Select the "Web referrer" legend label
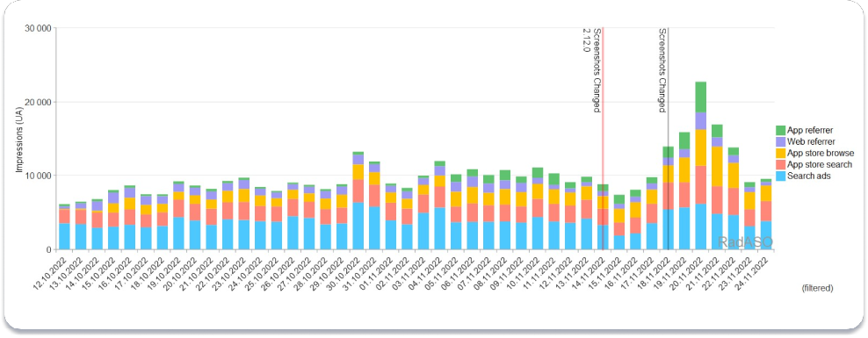Image resolution: width=868 pixels, height=338 pixels. [810, 141]
